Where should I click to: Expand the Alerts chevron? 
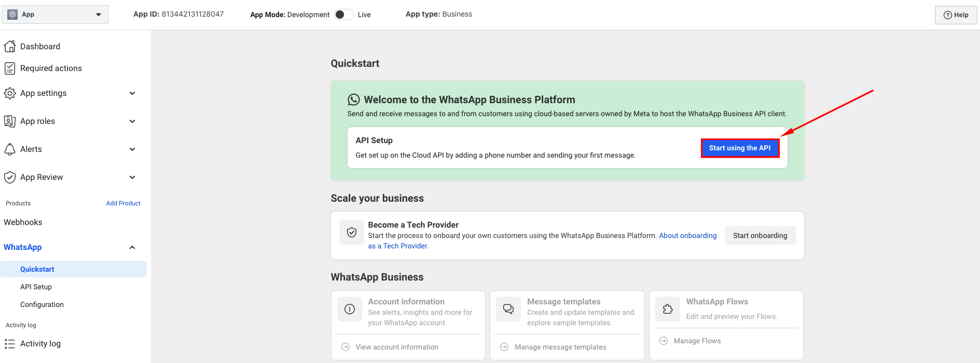(x=132, y=149)
